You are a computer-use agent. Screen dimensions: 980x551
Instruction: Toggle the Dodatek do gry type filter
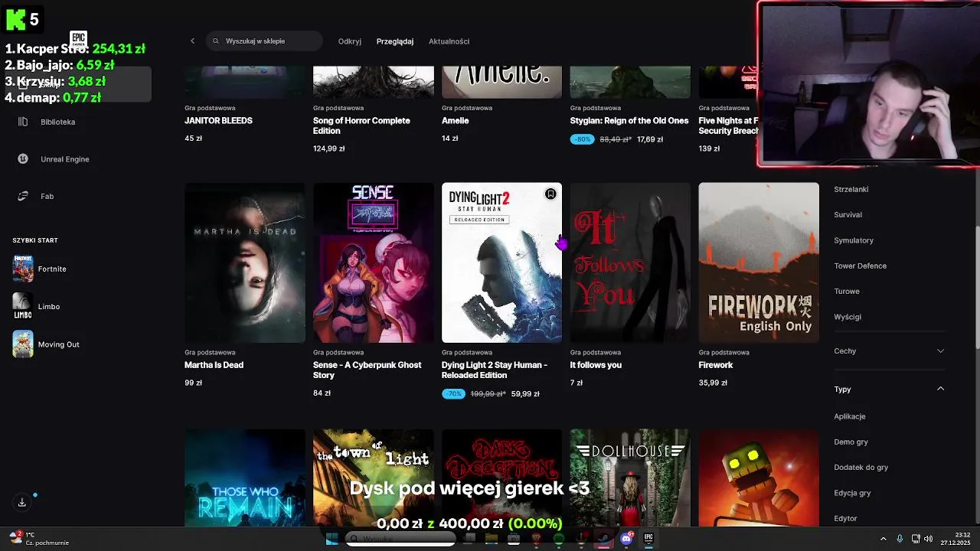pos(861,467)
